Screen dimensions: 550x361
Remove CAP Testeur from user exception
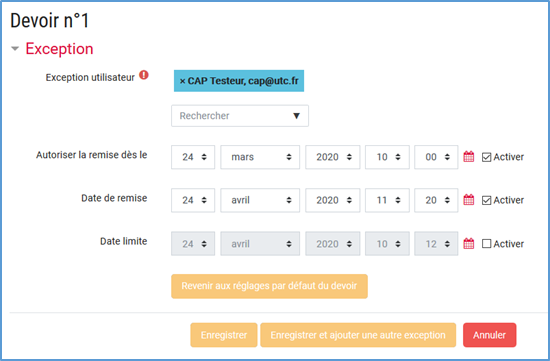(182, 81)
